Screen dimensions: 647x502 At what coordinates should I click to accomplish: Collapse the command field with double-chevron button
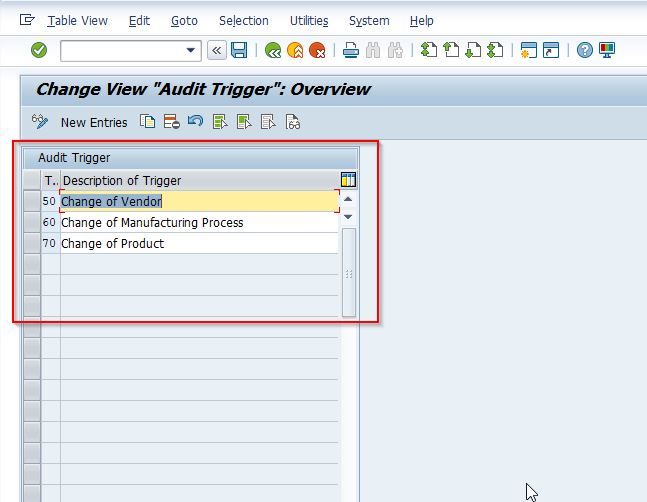(217, 50)
